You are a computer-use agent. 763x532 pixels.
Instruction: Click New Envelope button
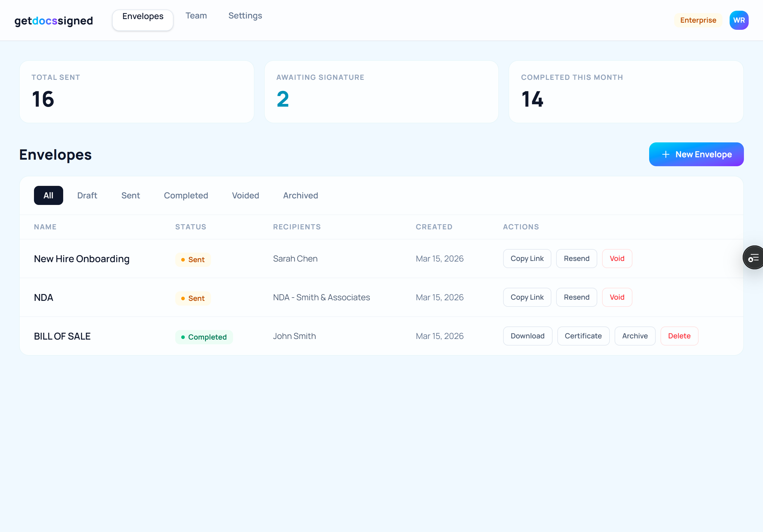pos(696,154)
